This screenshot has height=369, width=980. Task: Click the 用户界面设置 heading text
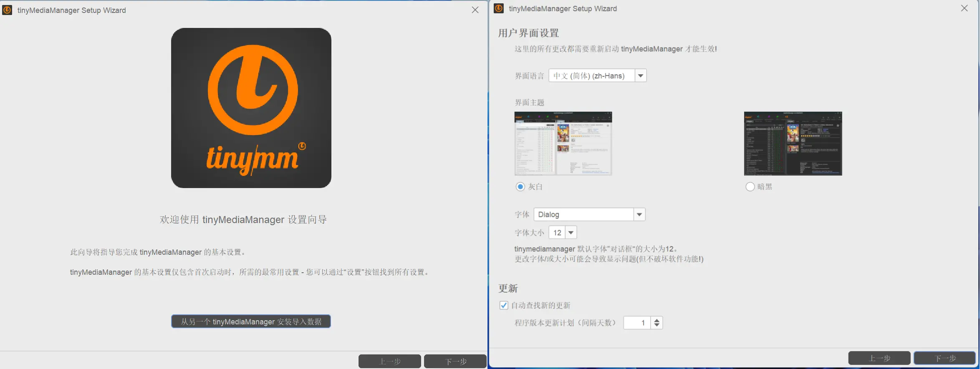pyautogui.click(x=528, y=33)
